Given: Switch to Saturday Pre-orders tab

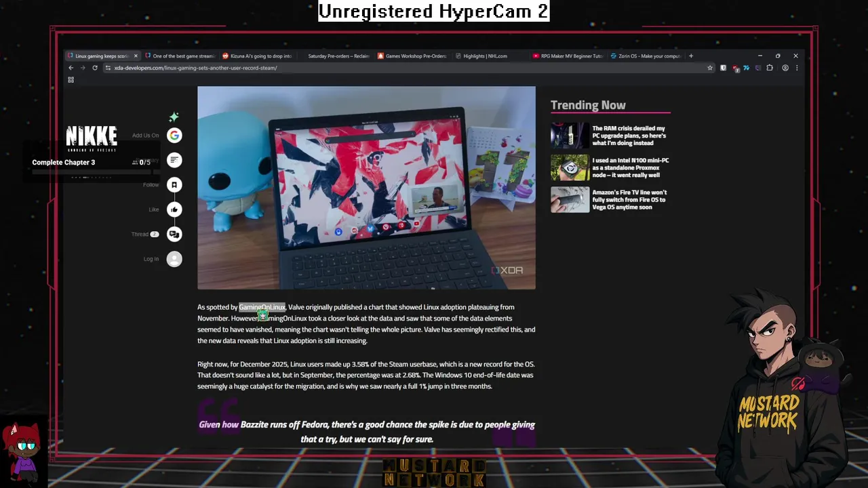Looking at the screenshot, I should click(x=336, y=56).
